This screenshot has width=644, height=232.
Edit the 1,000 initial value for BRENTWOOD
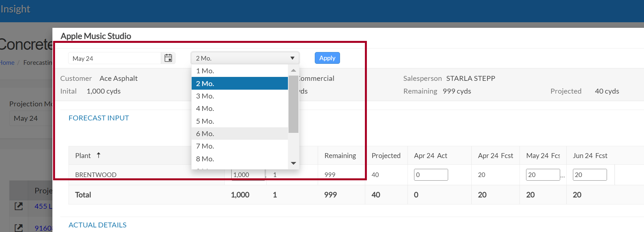248,175
